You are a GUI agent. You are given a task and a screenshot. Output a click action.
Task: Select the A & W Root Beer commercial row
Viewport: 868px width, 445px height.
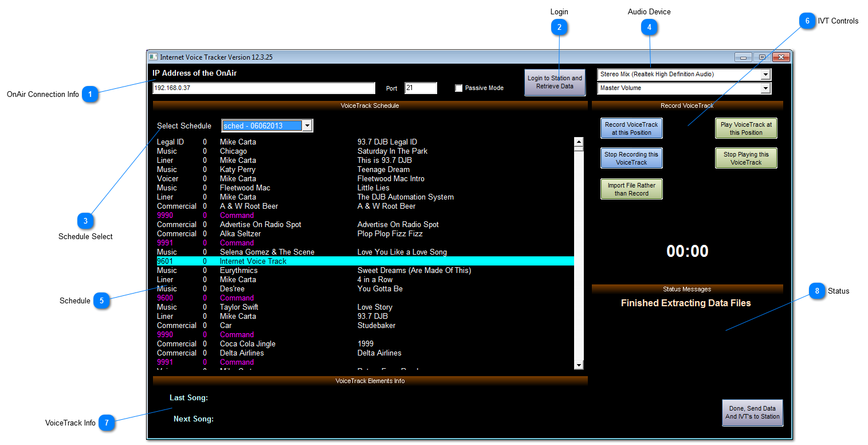[365, 206]
